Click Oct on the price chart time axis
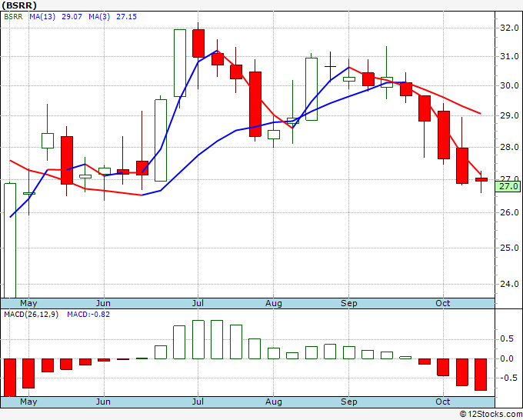Viewport: 523px width, 420px height. point(443,303)
